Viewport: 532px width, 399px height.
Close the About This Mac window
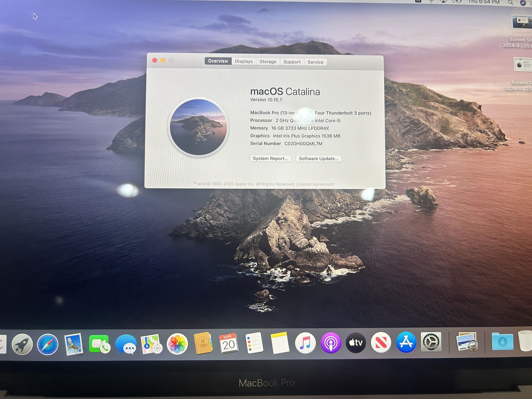point(155,60)
